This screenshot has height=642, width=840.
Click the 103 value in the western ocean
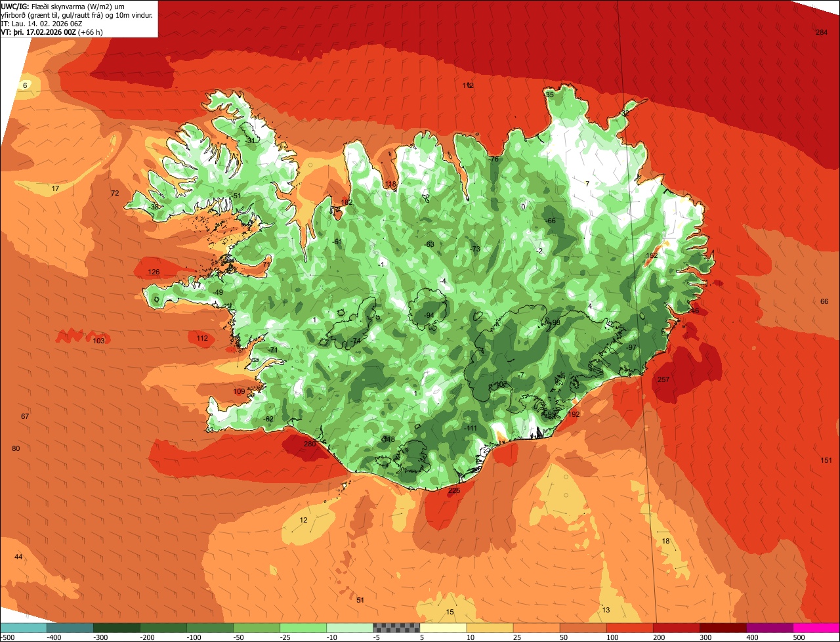[99, 341]
